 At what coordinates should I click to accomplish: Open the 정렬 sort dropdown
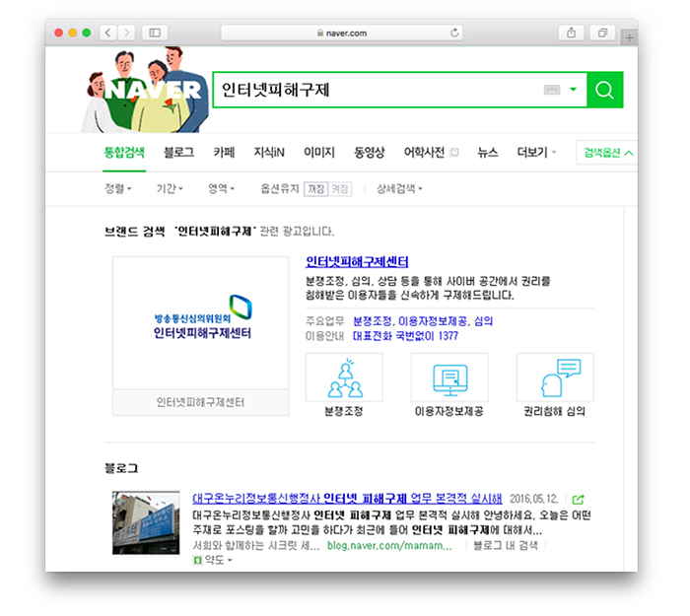point(117,189)
